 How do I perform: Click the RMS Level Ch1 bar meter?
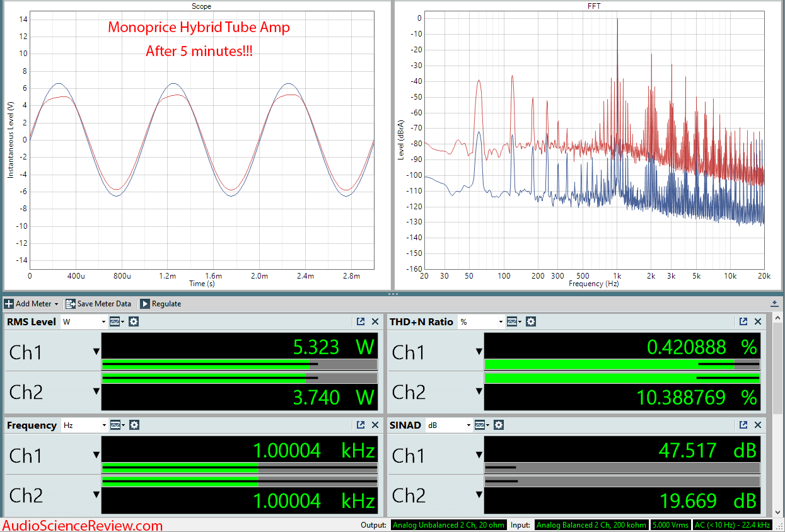(x=240, y=364)
